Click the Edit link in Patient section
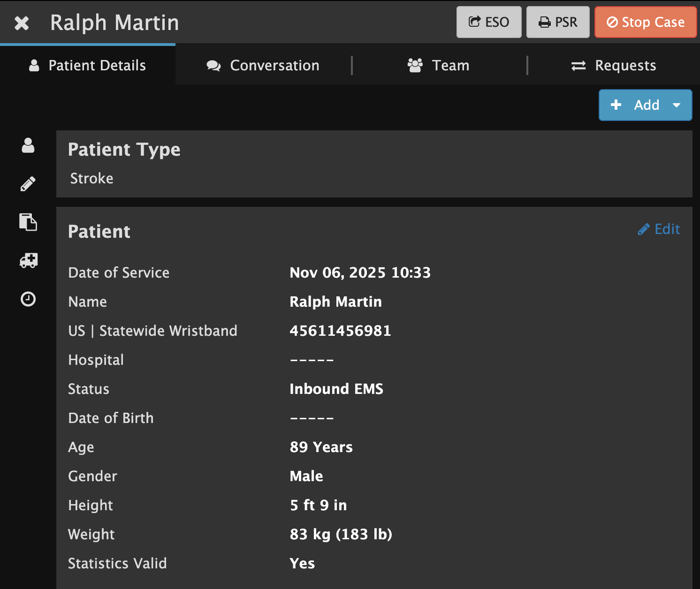 (667, 229)
